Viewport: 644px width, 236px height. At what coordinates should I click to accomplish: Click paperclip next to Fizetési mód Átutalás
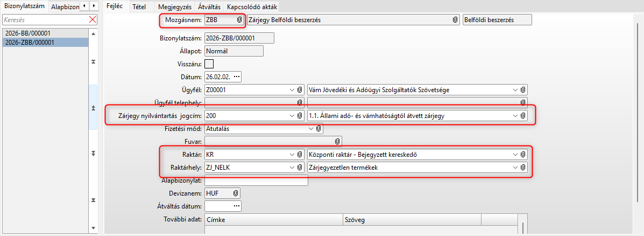coord(319,129)
